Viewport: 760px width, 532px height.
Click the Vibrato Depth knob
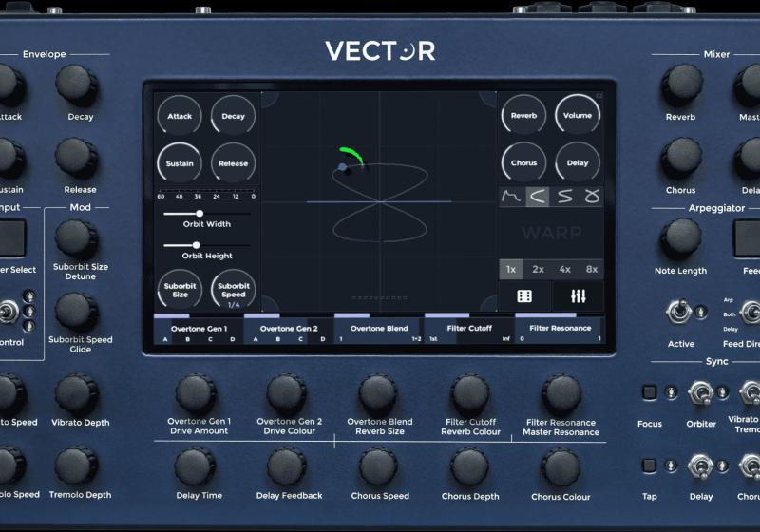pos(77,394)
